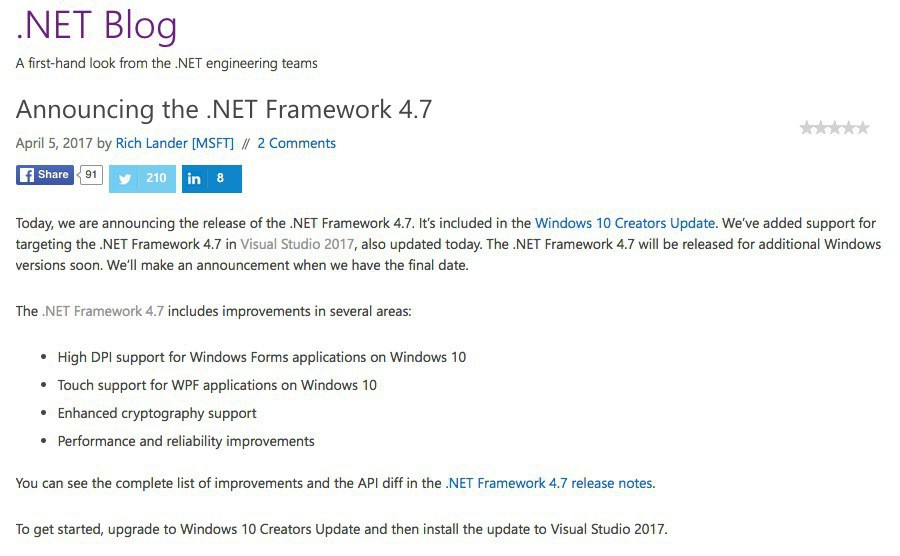
Task: Open the Windows 10 Creators Update link
Action: pyautogui.click(x=625, y=223)
